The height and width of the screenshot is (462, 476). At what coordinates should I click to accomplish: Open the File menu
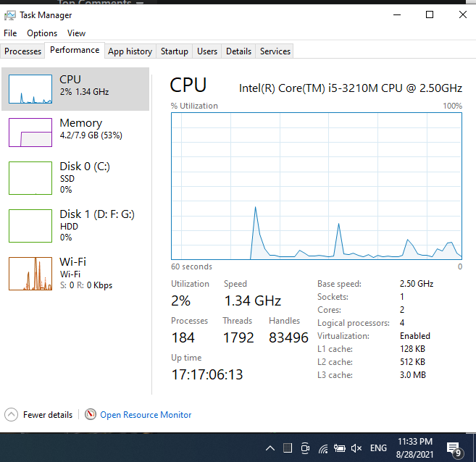(10, 33)
